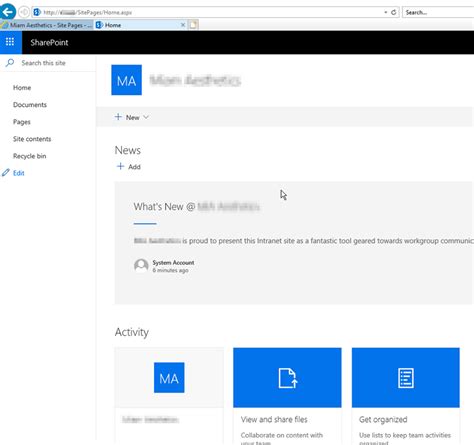The width and height of the screenshot is (474, 445).
Task: Close the Home browser tab
Action: point(183,25)
